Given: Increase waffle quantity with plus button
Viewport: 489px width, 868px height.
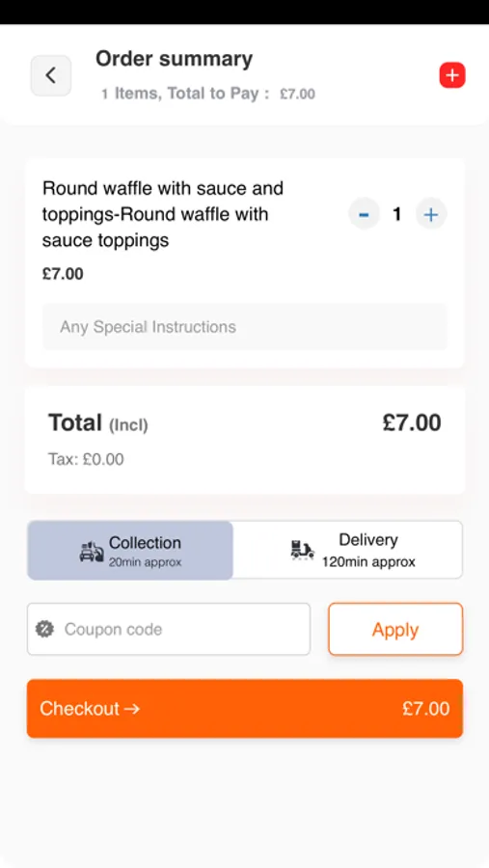Looking at the screenshot, I should pyautogui.click(x=431, y=214).
